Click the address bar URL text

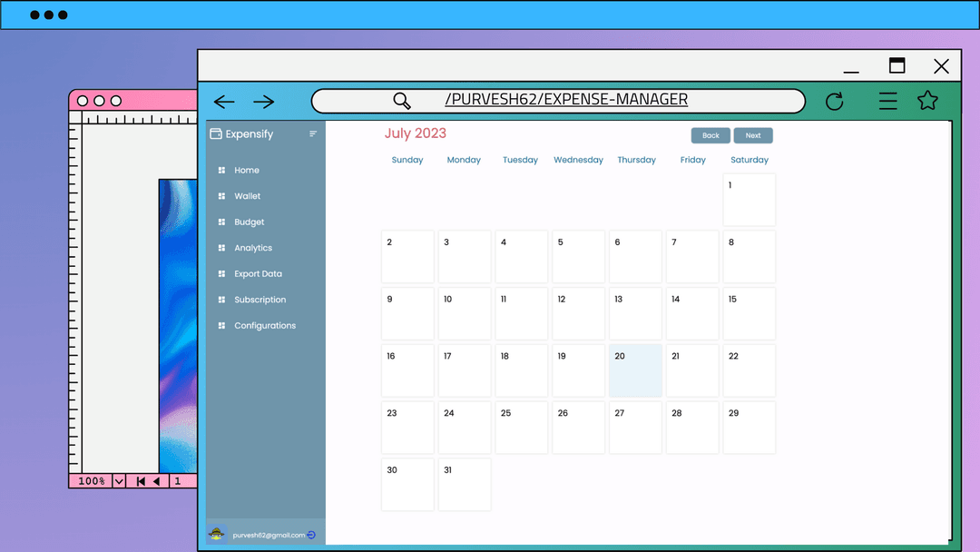pos(566,100)
